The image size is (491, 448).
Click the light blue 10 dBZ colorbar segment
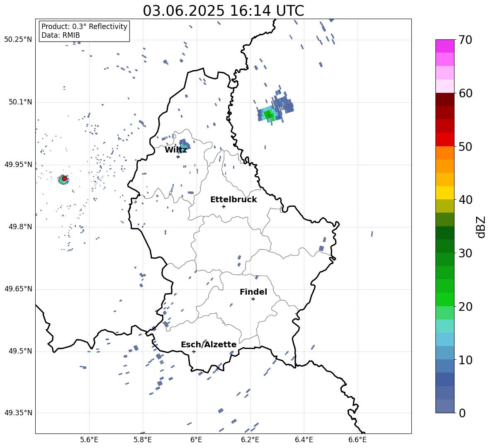(445, 353)
